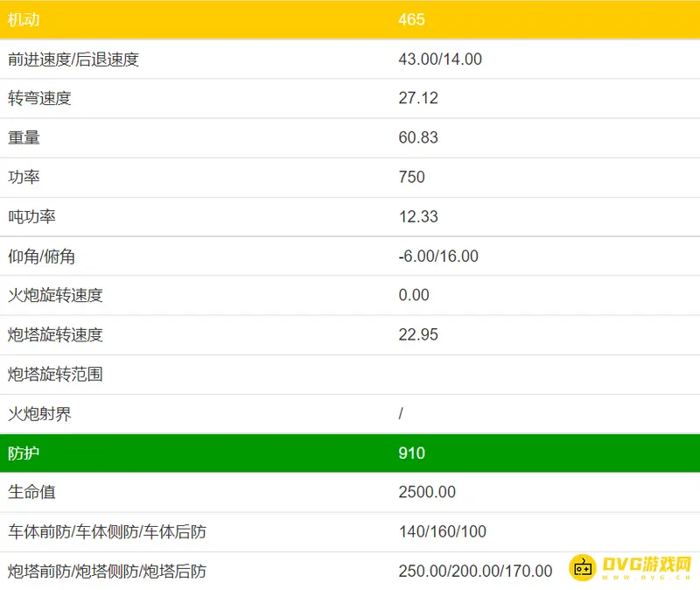Select the 43.00/14.00 speed value
The width and height of the screenshot is (700, 590).
click(440, 60)
